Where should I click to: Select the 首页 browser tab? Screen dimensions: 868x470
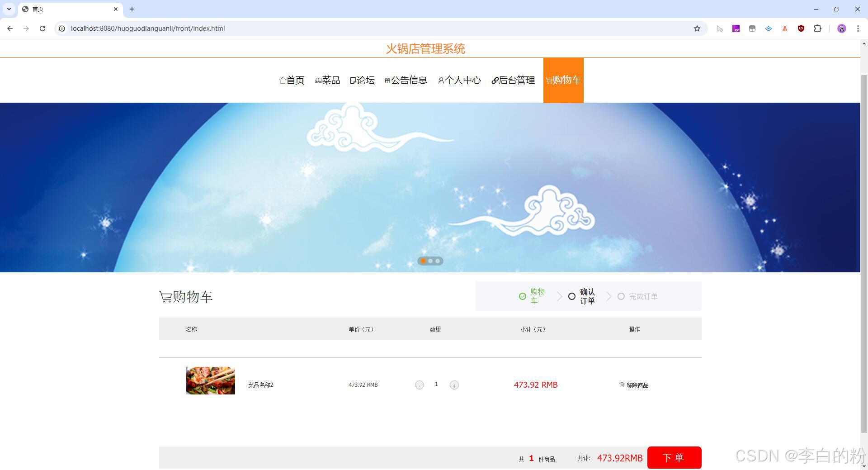pyautogui.click(x=70, y=9)
